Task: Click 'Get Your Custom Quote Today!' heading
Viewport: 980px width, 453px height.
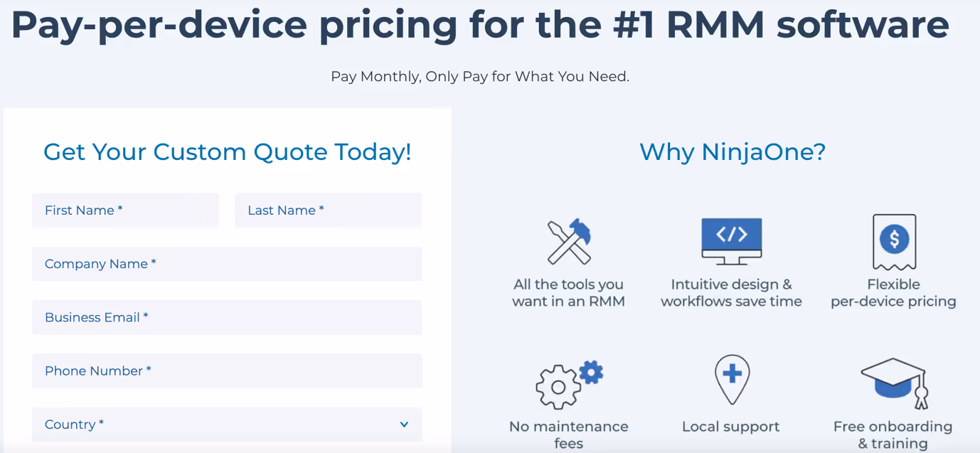Action: click(x=228, y=151)
